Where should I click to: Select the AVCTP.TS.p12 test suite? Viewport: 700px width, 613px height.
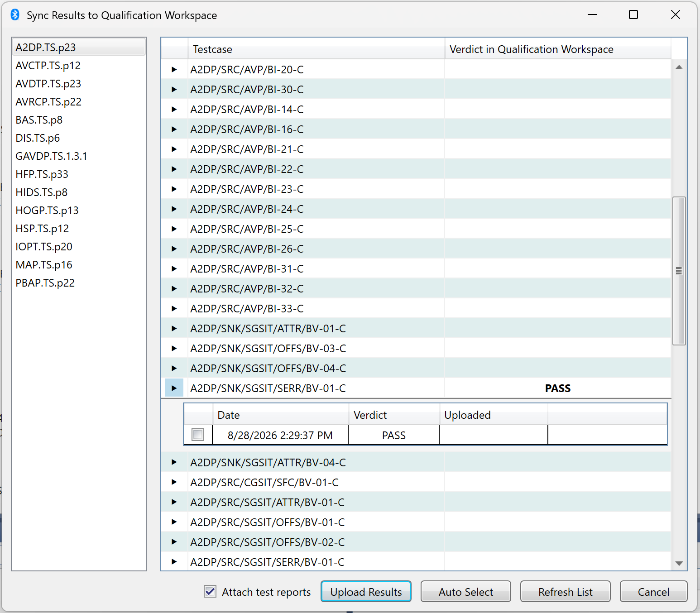click(79, 66)
